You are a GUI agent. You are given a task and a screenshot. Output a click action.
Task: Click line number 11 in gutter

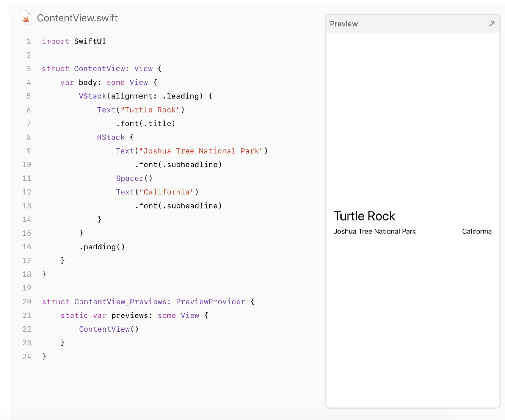[x=26, y=178]
